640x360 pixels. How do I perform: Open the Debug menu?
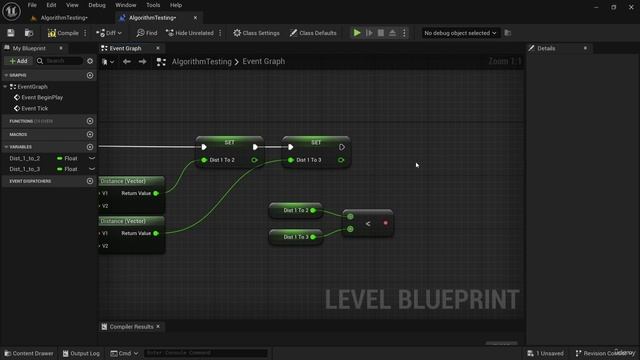[97, 5]
